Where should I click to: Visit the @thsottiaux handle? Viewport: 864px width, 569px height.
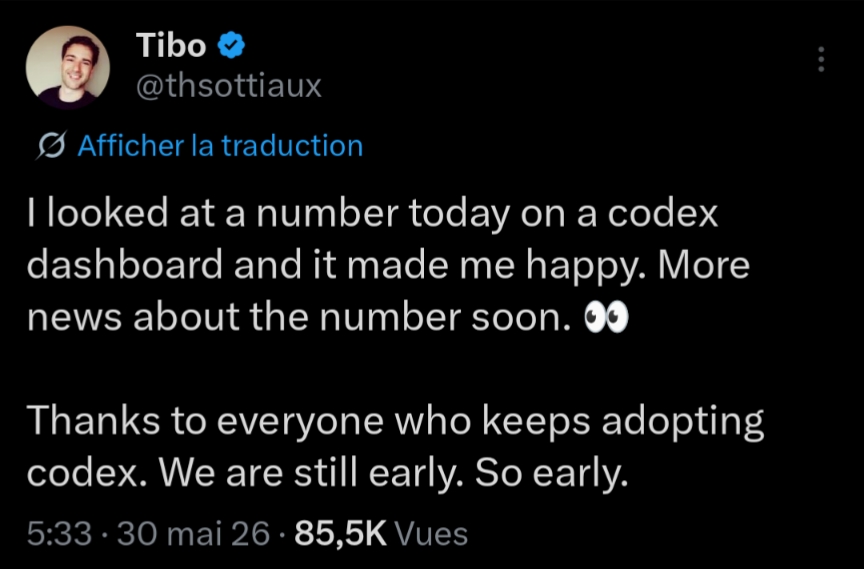pyautogui.click(x=228, y=87)
